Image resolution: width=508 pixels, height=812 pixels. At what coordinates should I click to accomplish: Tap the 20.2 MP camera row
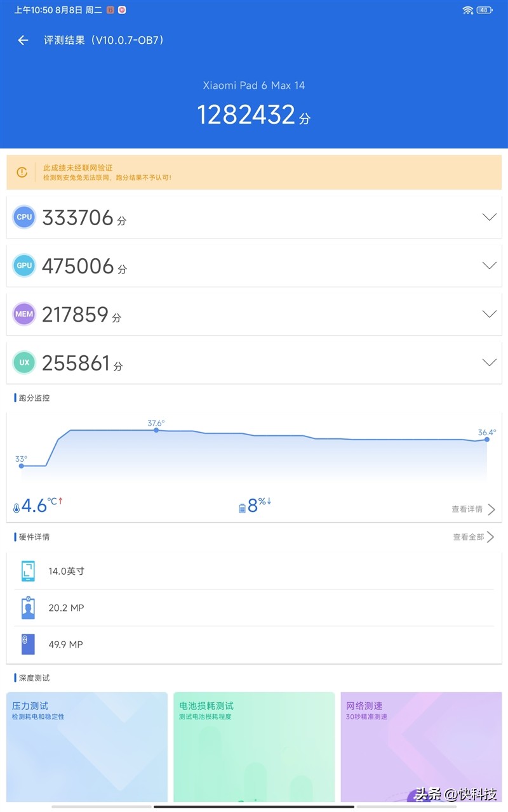tap(254, 608)
